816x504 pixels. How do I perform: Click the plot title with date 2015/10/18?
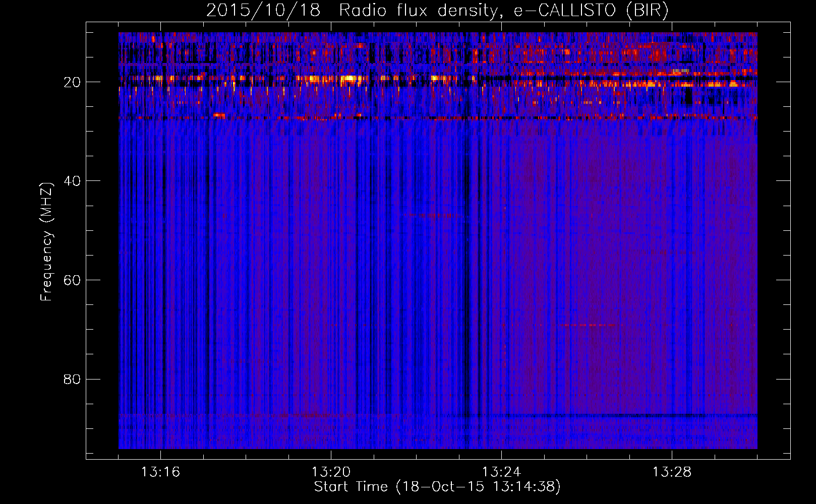click(x=437, y=11)
